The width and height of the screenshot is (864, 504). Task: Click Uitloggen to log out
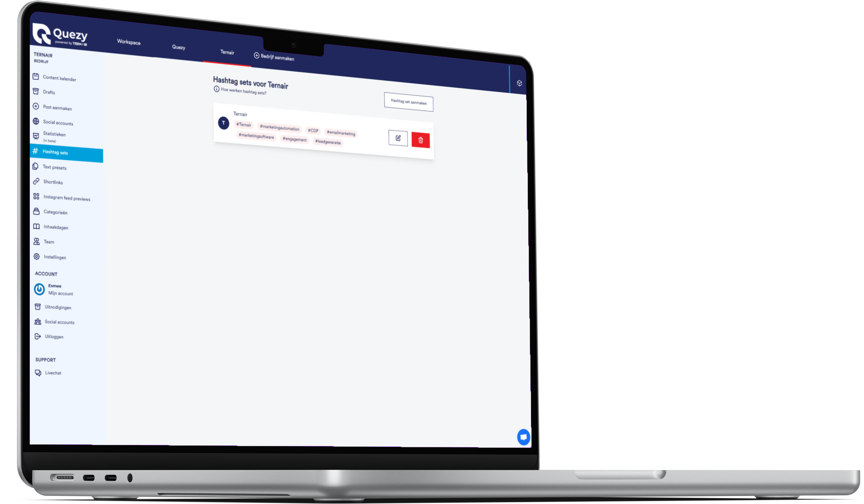coord(53,336)
